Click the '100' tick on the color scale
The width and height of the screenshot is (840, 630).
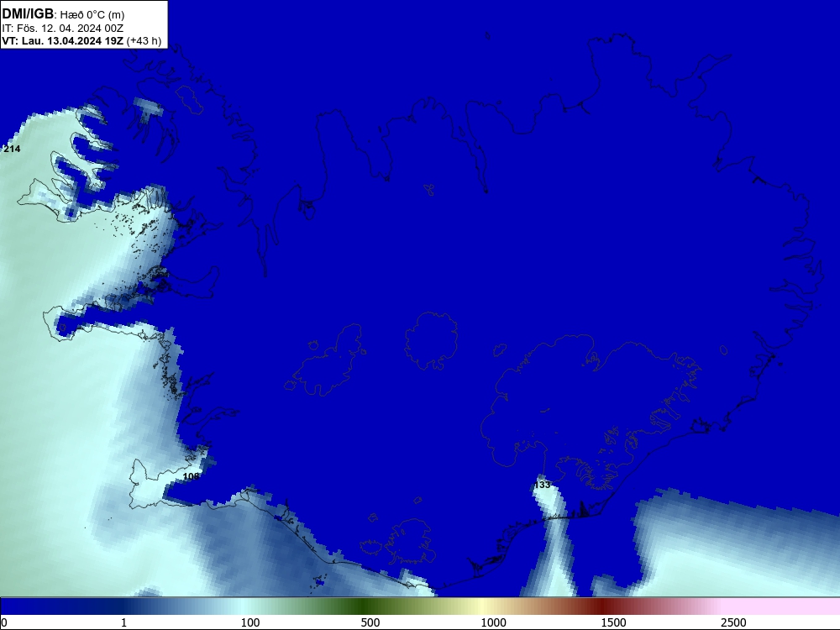pyautogui.click(x=250, y=622)
